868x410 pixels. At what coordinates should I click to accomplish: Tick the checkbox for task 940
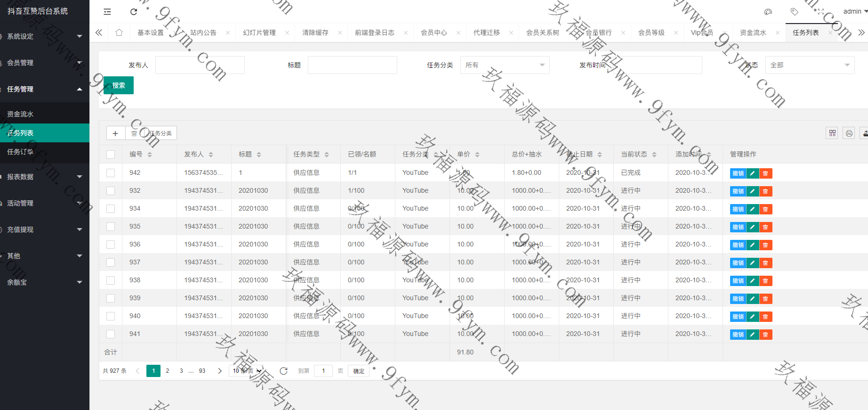coord(111,316)
